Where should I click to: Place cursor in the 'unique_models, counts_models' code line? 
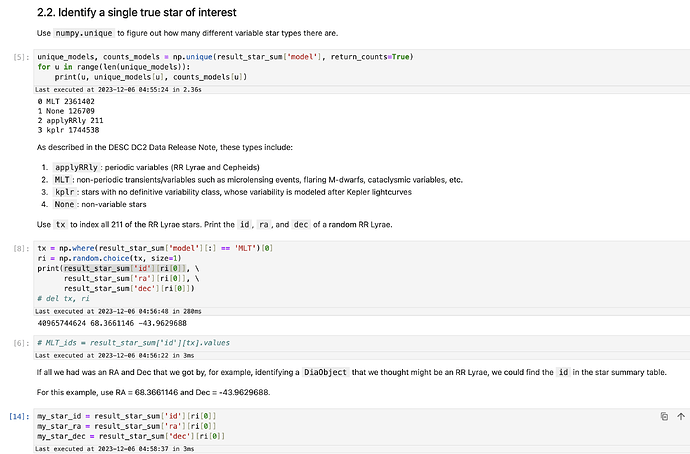coord(225,57)
